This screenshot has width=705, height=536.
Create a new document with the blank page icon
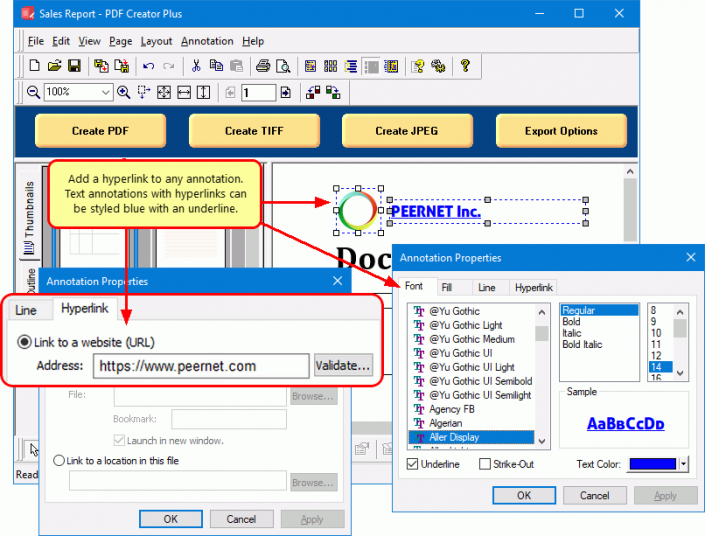pos(34,66)
